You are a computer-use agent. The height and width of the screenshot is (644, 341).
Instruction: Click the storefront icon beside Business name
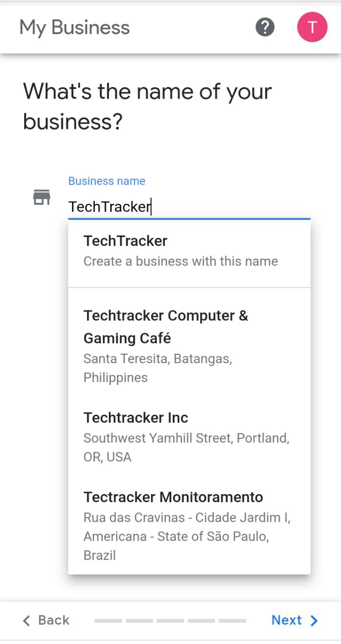click(42, 197)
